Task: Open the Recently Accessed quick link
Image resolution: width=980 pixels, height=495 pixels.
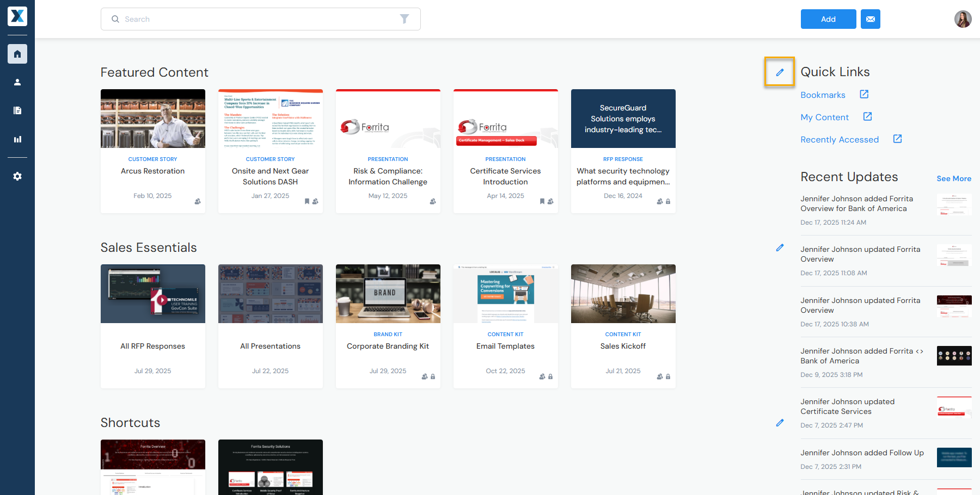Action: (840, 139)
